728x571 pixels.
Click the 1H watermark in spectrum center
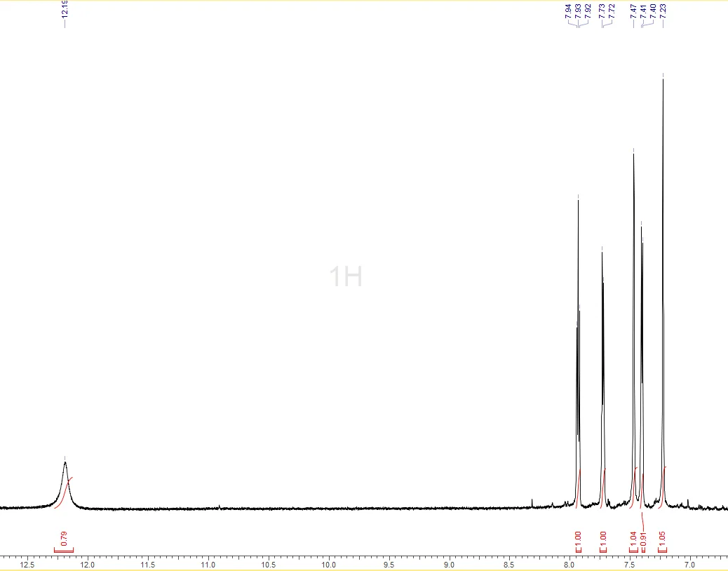pyautogui.click(x=346, y=276)
